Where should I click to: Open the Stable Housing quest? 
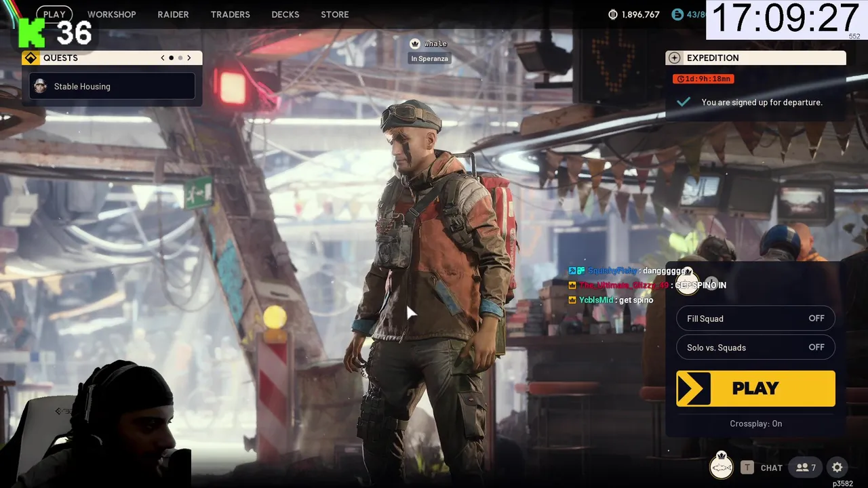tap(112, 86)
